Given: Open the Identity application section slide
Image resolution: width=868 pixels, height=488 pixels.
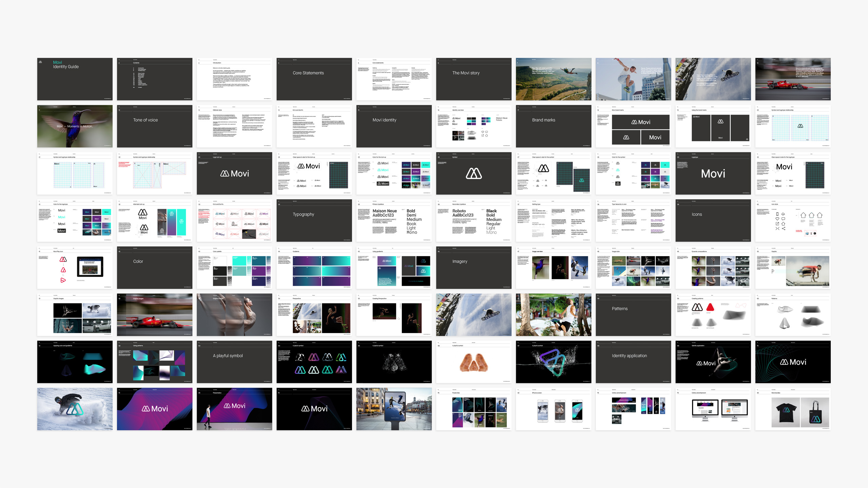Looking at the screenshot, I should click(633, 362).
